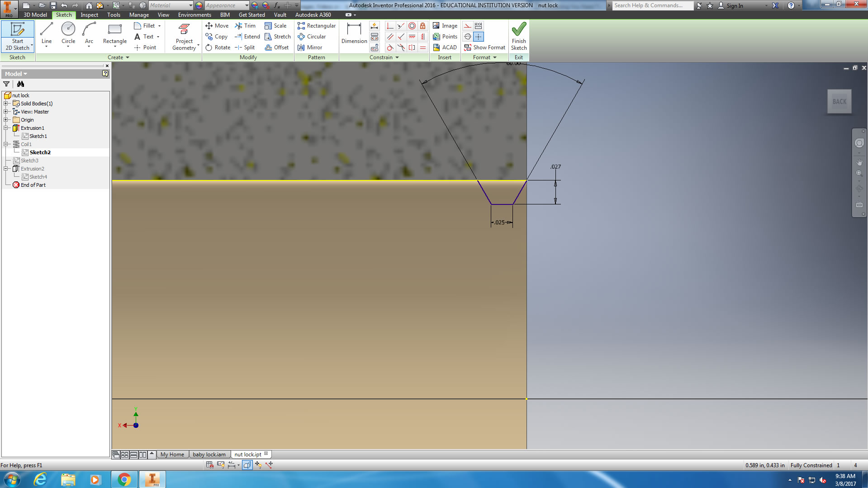
Task: Select the Circle tool
Action: click(68, 34)
